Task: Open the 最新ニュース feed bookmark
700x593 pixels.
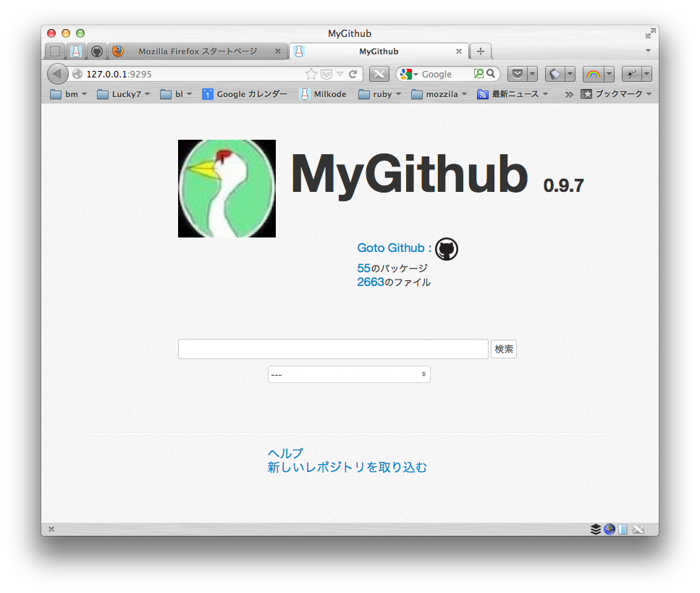Action: coord(513,94)
